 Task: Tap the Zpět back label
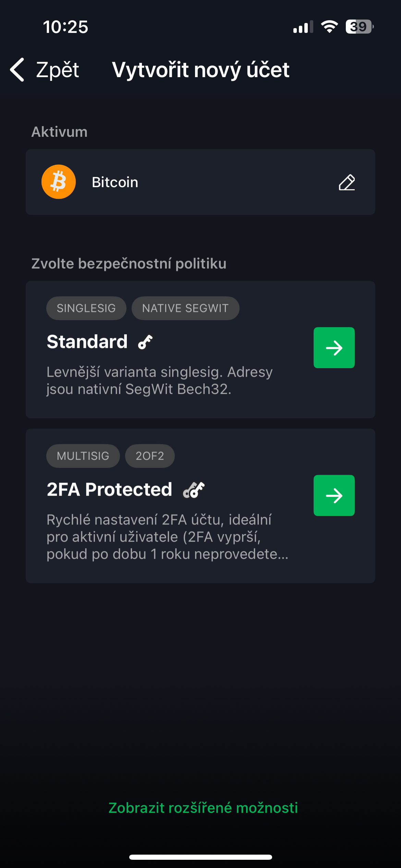(58, 70)
